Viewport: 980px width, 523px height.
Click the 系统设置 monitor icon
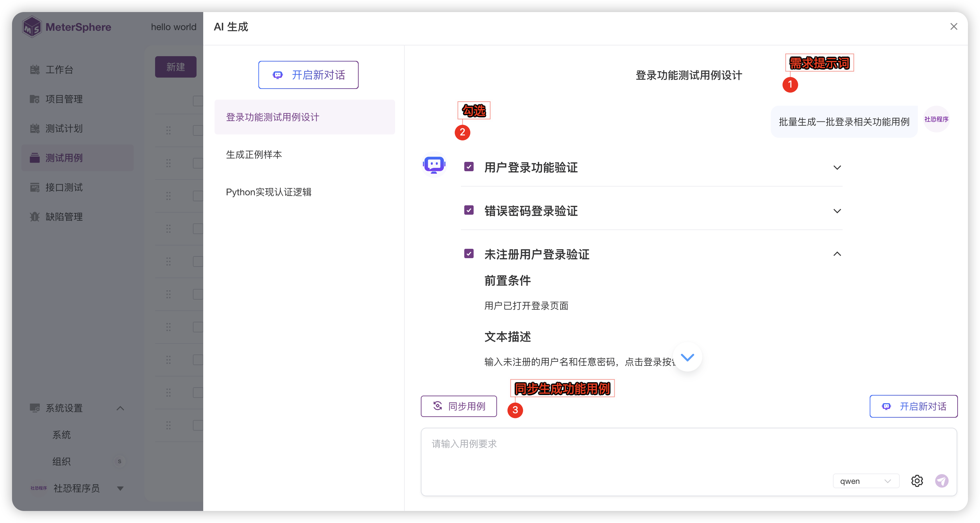point(35,408)
